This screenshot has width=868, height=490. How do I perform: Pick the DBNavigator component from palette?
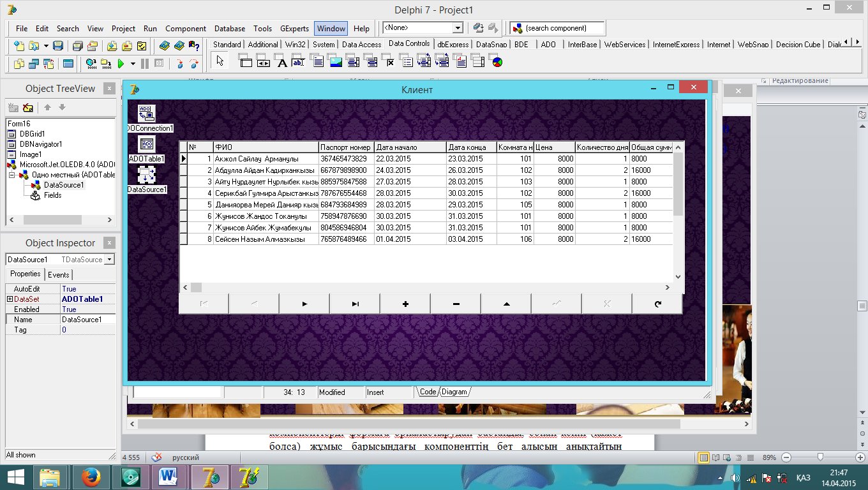click(264, 61)
